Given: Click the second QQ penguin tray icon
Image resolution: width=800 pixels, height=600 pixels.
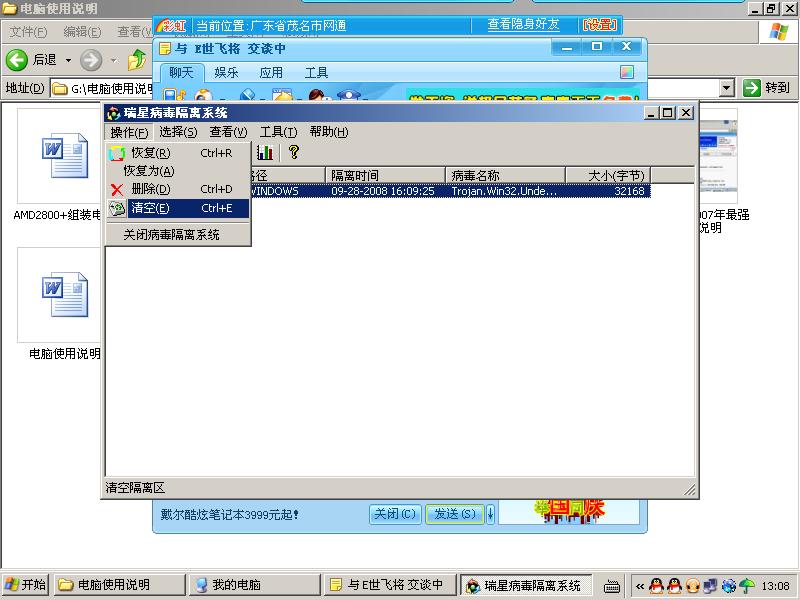Looking at the screenshot, I should click(x=674, y=585).
